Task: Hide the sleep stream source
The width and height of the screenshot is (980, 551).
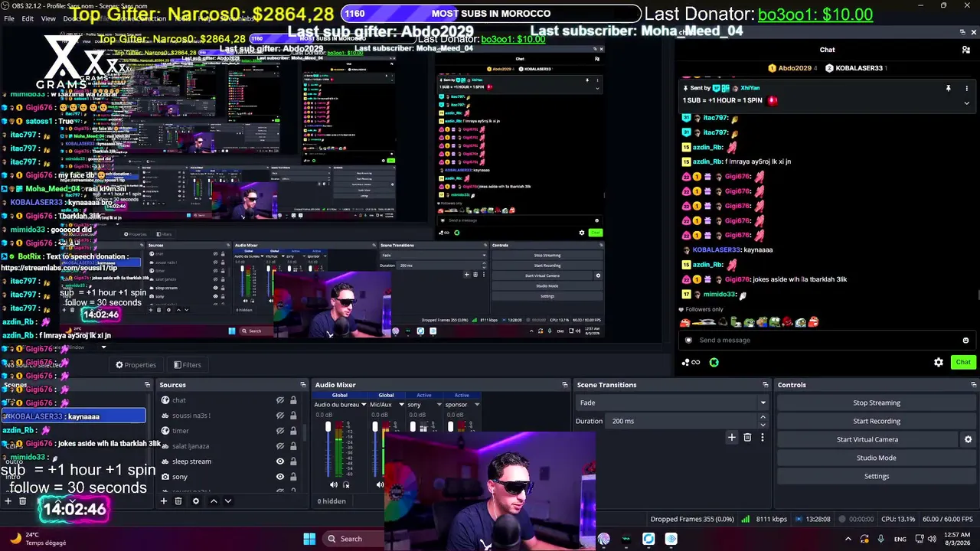Action: pos(280,461)
